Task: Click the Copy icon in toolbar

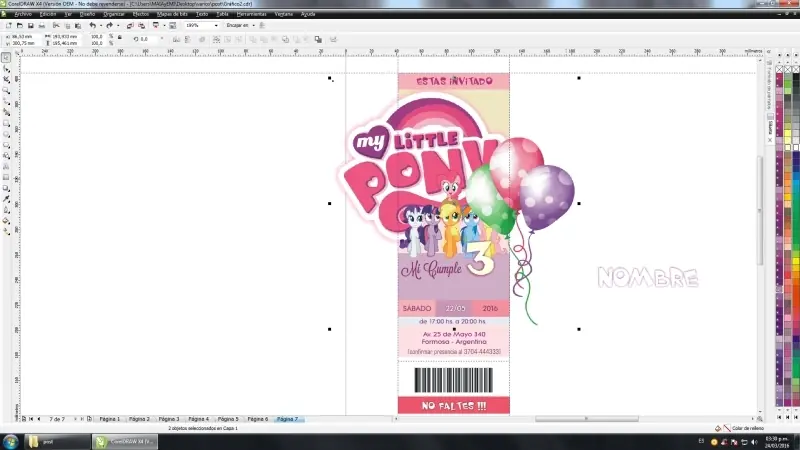Action: point(67,25)
